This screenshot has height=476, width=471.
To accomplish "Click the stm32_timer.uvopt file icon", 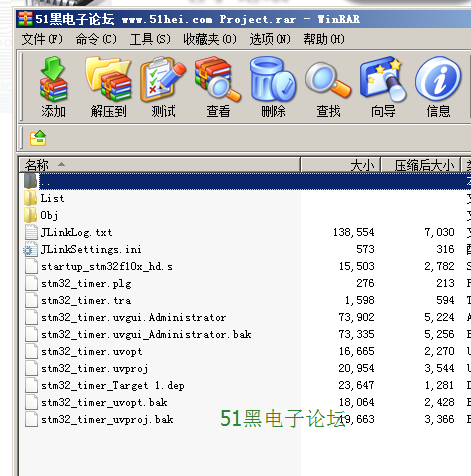I will [x=31, y=351].
